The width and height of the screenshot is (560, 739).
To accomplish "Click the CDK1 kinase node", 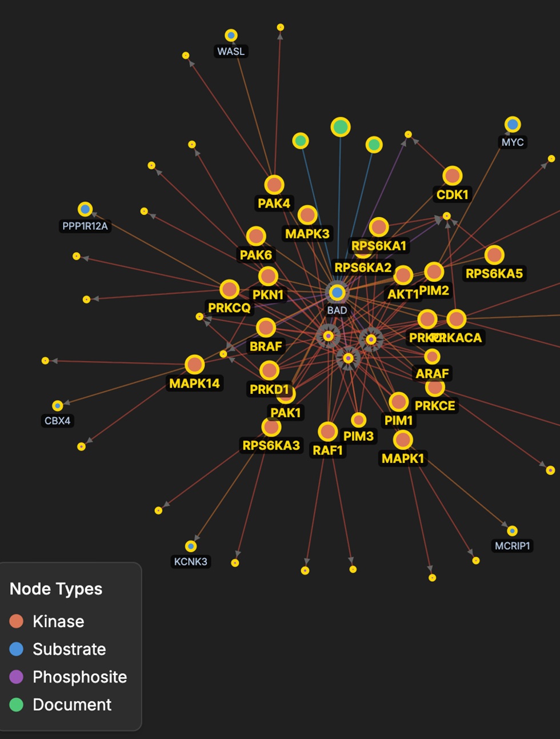I will (x=453, y=175).
